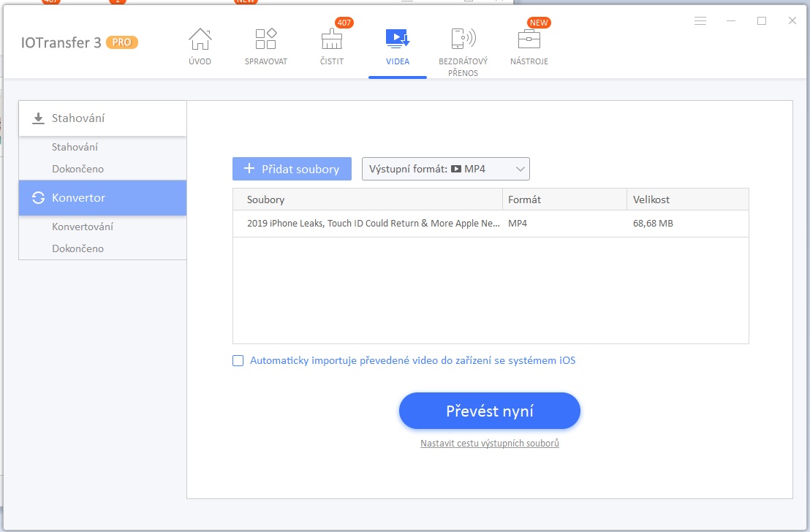Click the Převést nyní button
810x532 pixels.
(x=489, y=411)
